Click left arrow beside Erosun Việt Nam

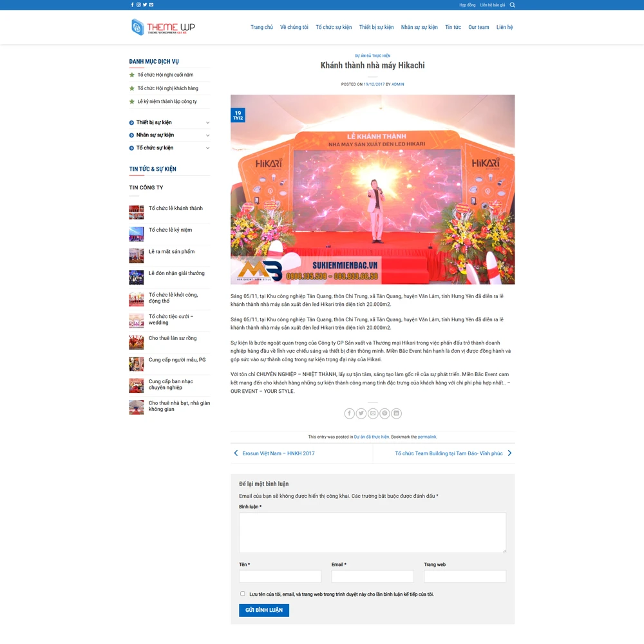coord(236,453)
